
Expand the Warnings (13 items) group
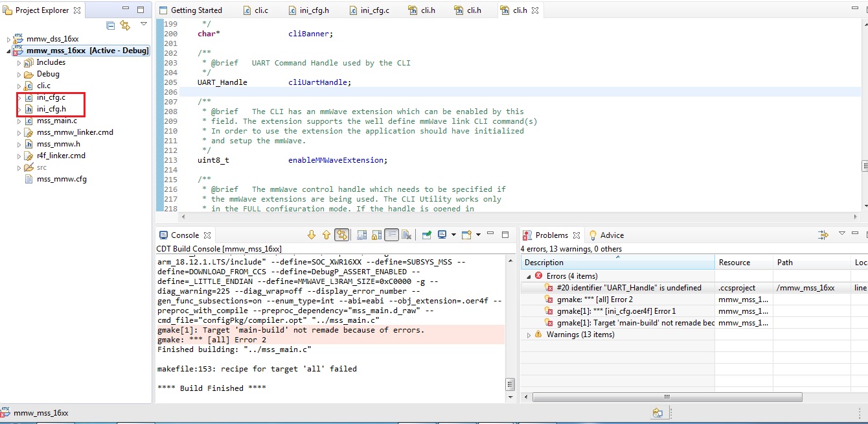[529, 335]
